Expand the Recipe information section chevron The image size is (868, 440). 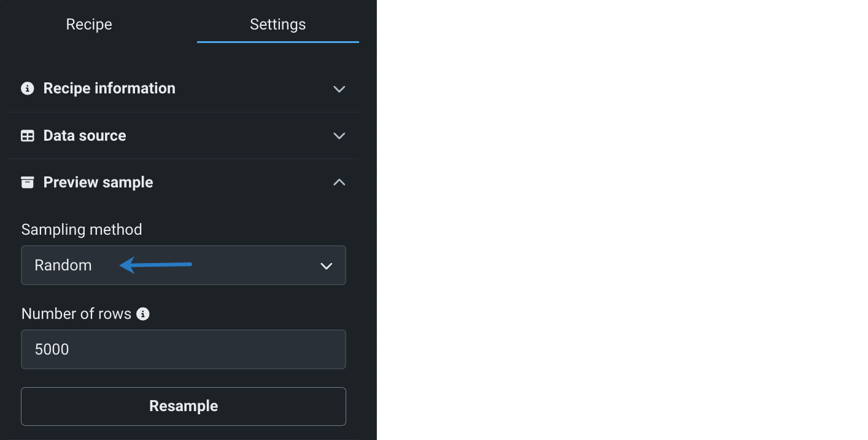point(339,89)
